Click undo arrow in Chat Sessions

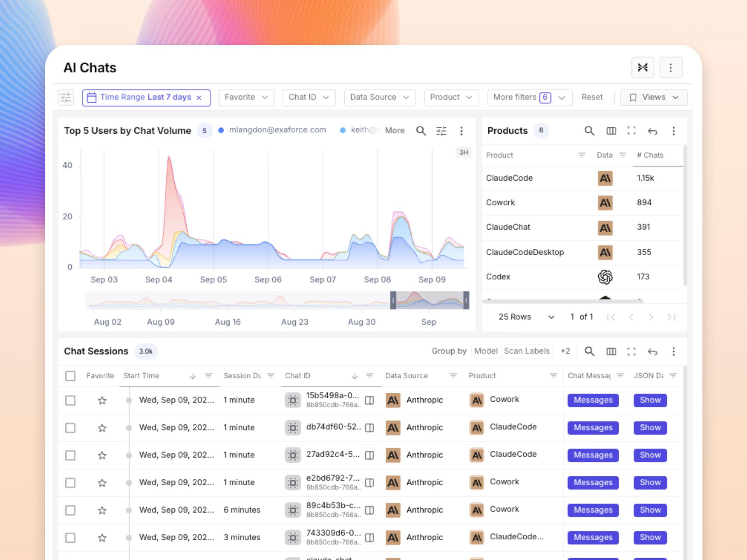(x=652, y=352)
